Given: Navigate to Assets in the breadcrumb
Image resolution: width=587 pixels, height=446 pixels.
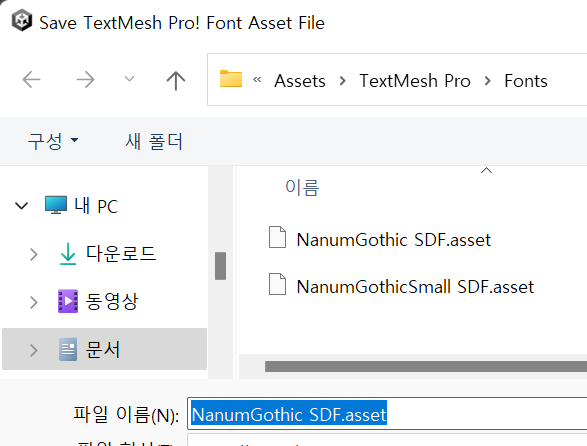Looking at the screenshot, I should 300,81.
